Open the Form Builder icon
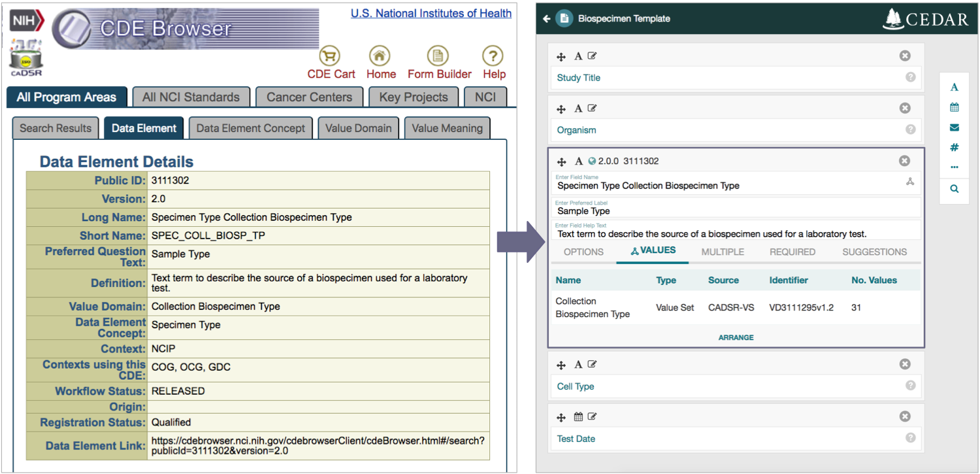 (438, 56)
